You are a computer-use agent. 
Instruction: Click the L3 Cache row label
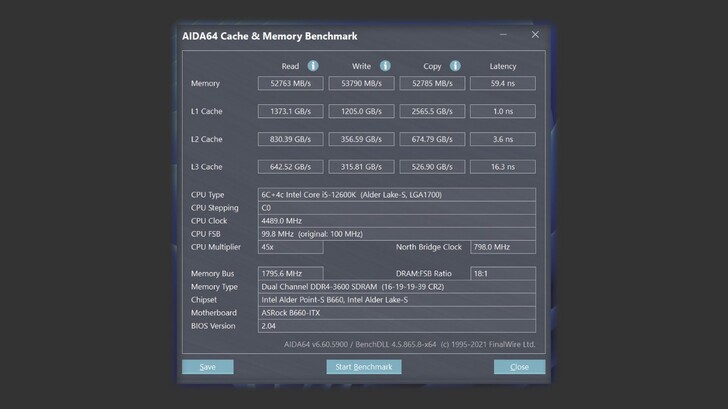(x=207, y=167)
